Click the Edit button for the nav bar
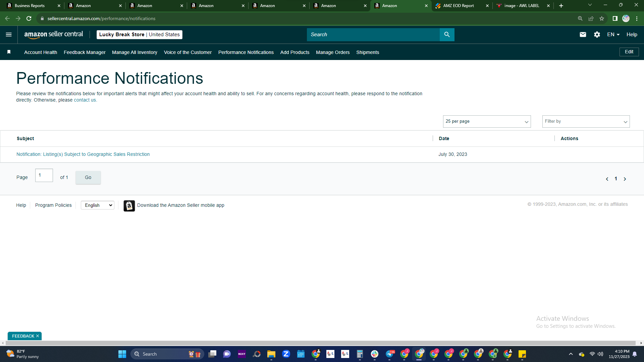This screenshot has height=362, width=644. (629, 52)
